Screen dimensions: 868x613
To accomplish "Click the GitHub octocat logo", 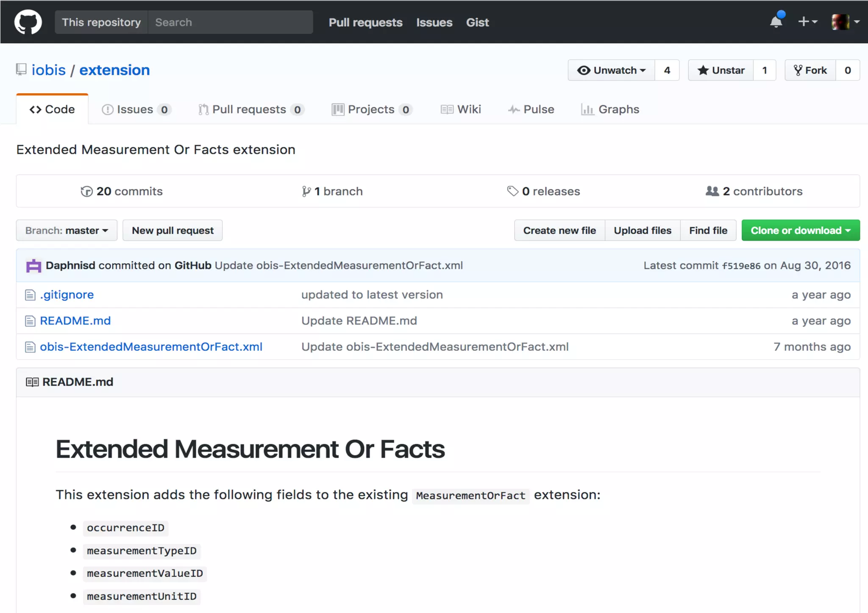I will click(28, 22).
